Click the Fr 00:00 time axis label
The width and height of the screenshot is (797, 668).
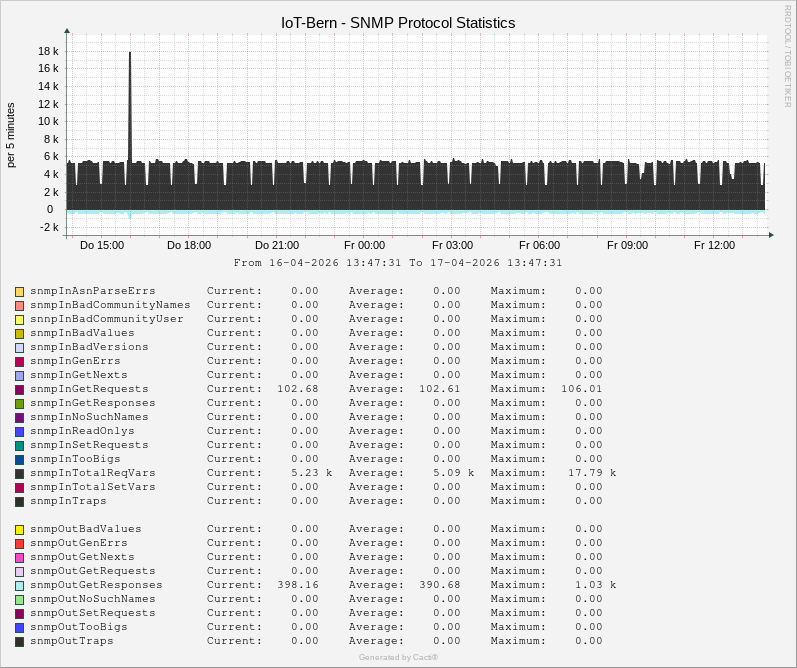pyautogui.click(x=364, y=245)
